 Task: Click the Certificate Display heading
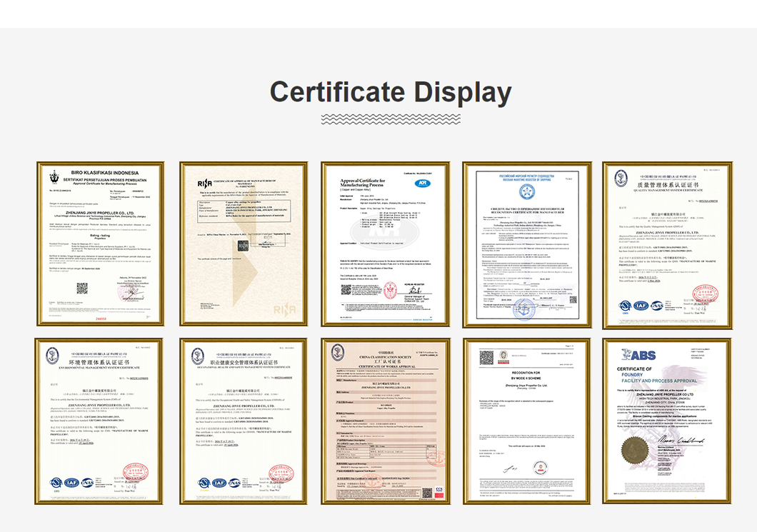[x=391, y=93]
